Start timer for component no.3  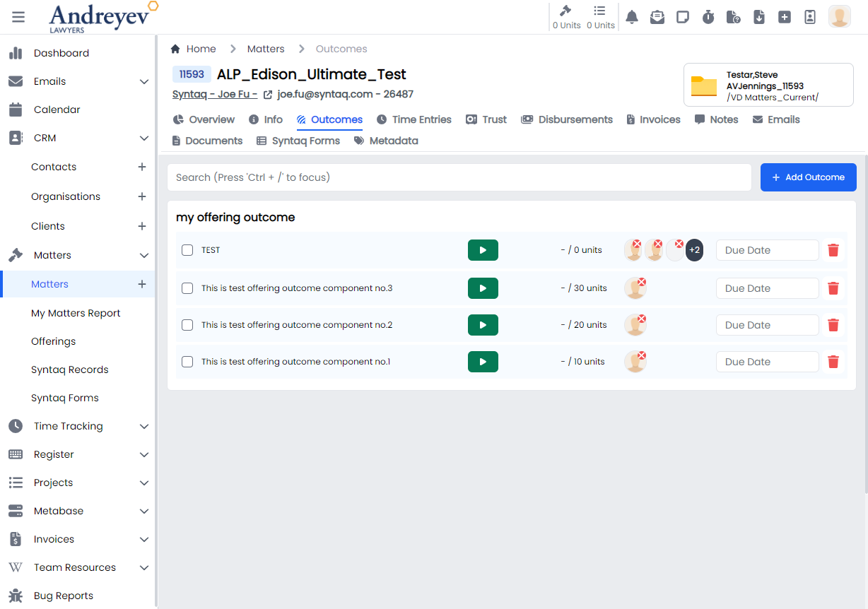pyautogui.click(x=483, y=288)
